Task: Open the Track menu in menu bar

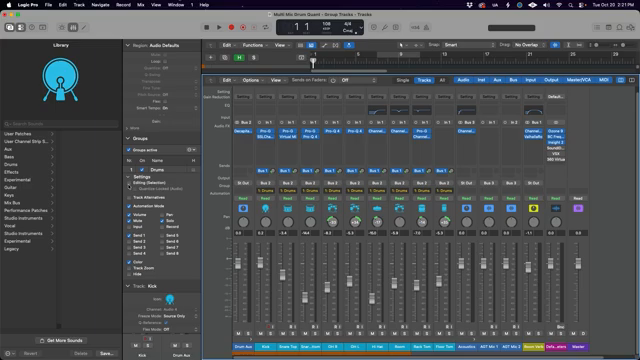Action: click(x=79, y=5)
